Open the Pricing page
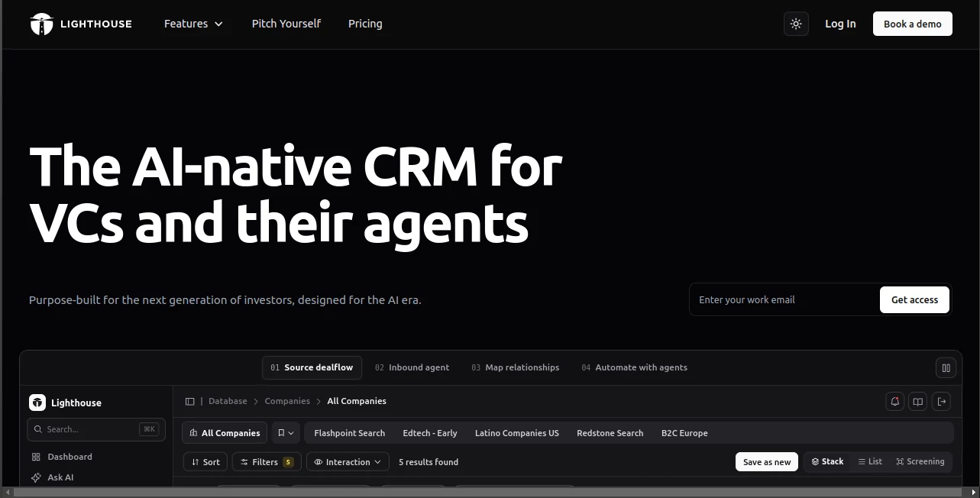The width and height of the screenshot is (980, 498). pos(365,24)
